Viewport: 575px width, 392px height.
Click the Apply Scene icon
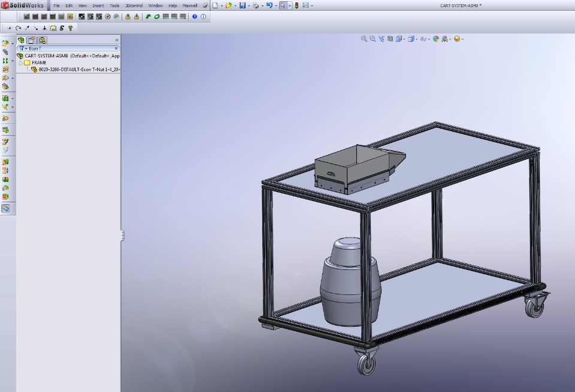[x=445, y=39]
